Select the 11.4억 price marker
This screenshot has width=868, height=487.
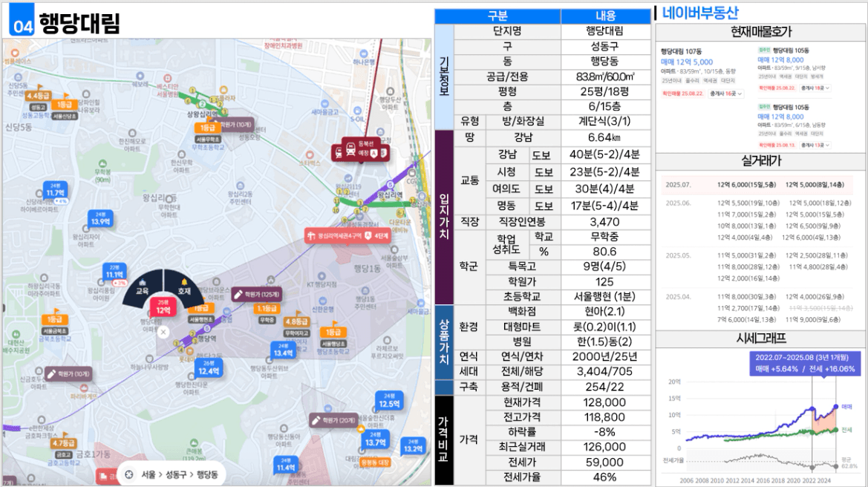(286, 465)
